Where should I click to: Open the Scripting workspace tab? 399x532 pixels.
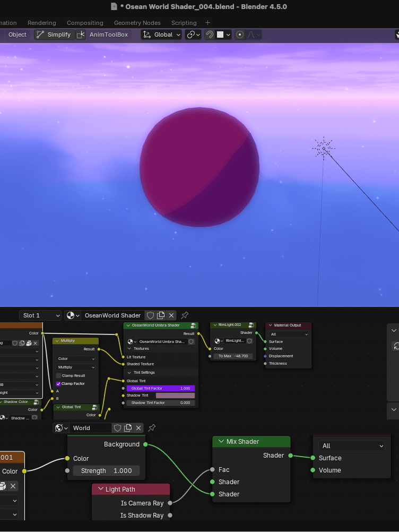tap(184, 23)
